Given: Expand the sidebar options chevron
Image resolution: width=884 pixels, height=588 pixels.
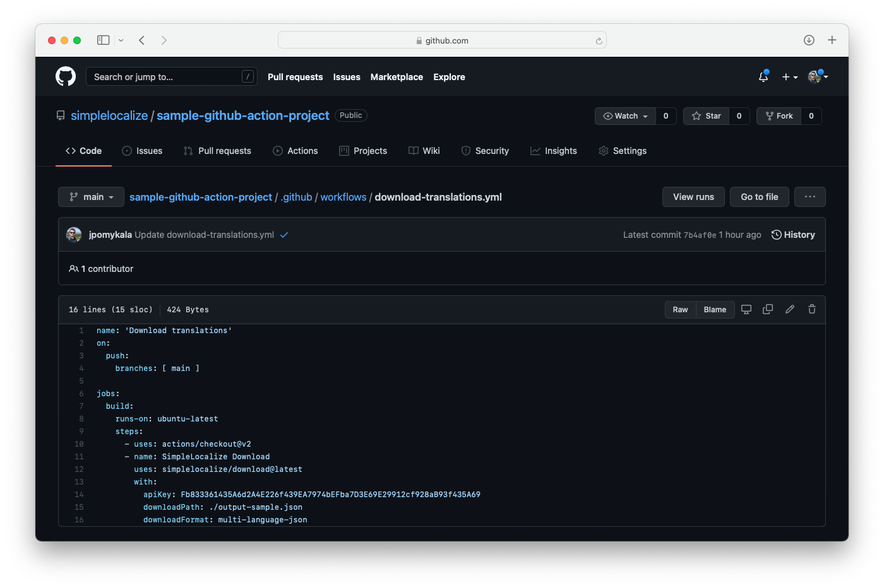Looking at the screenshot, I should pyautogui.click(x=121, y=40).
